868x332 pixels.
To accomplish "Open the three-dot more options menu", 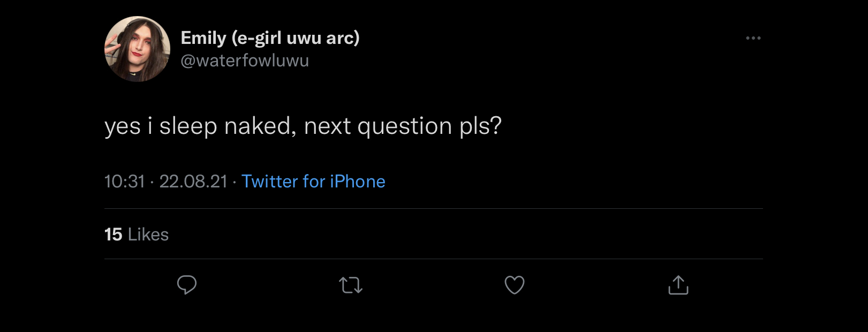I will point(753,38).
